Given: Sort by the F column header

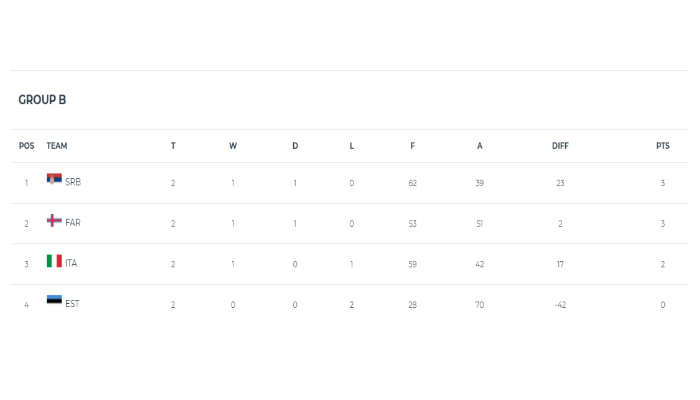Looking at the screenshot, I should click(412, 146).
